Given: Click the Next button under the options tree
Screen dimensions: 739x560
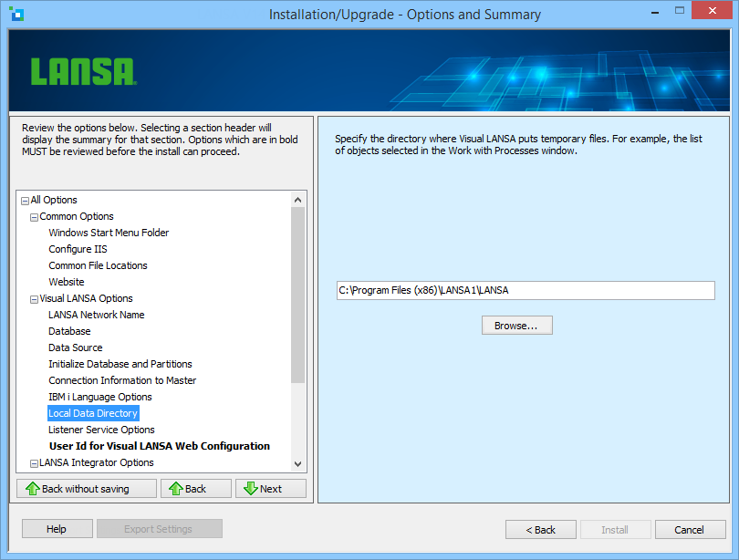Looking at the screenshot, I should point(271,489).
